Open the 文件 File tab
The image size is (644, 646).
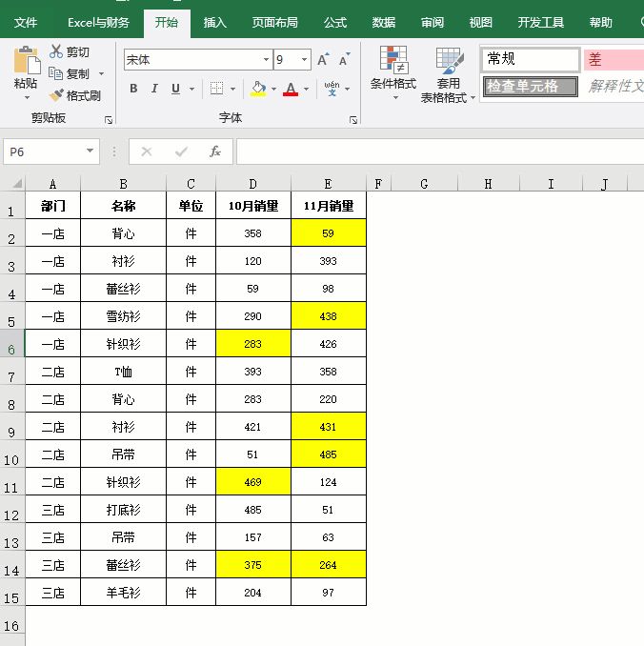tap(26, 22)
